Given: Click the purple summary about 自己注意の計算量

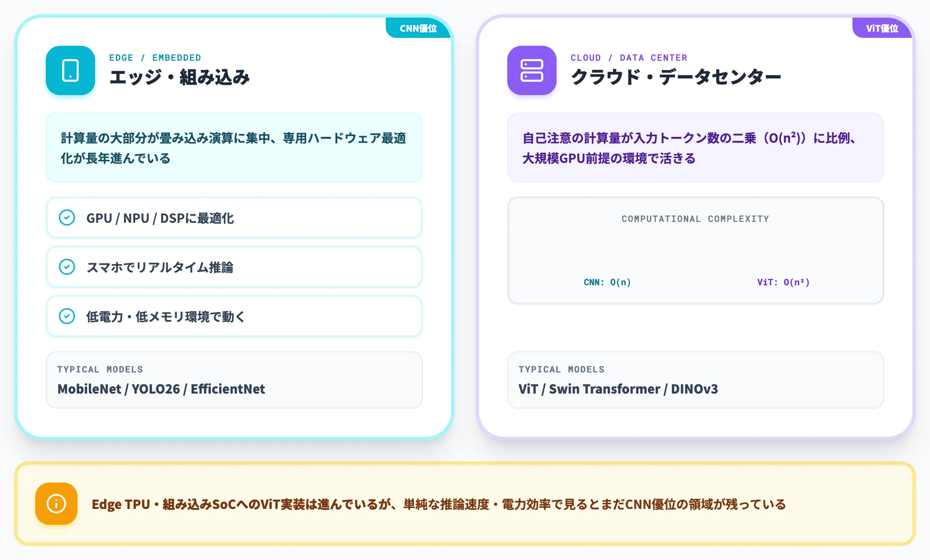Looking at the screenshot, I should pyautogui.click(x=695, y=148).
